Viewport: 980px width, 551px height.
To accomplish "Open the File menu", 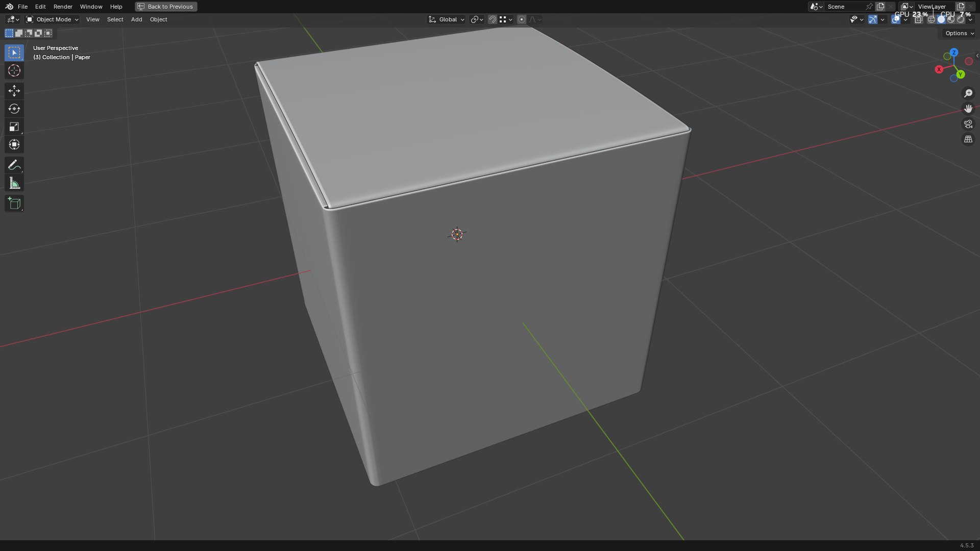I will [22, 7].
